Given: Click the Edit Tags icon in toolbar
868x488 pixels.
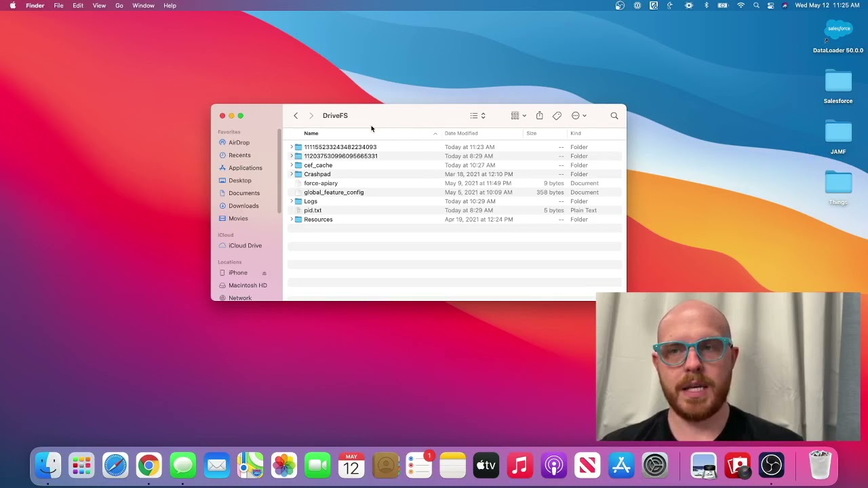Looking at the screenshot, I should tap(557, 116).
